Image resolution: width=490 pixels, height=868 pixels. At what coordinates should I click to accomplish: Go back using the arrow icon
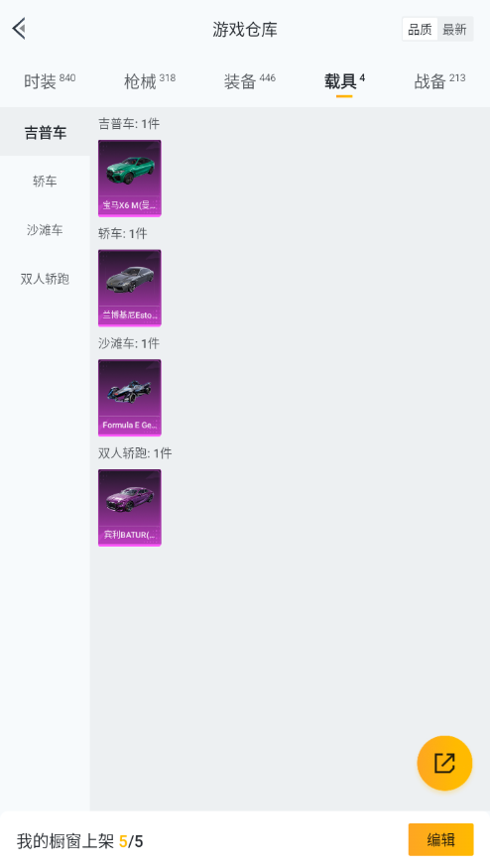[20, 29]
